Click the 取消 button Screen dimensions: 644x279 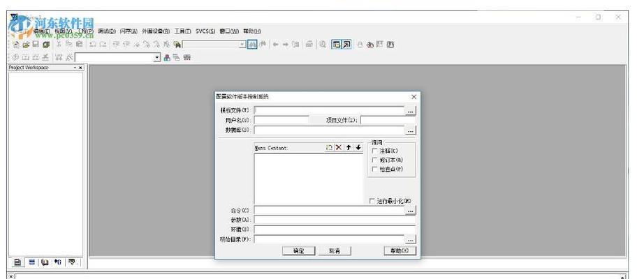(x=335, y=251)
